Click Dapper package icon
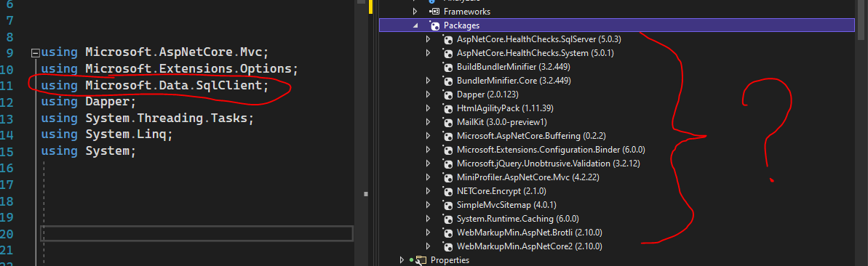The width and height of the screenshot is (868, 266). [448, 94]
